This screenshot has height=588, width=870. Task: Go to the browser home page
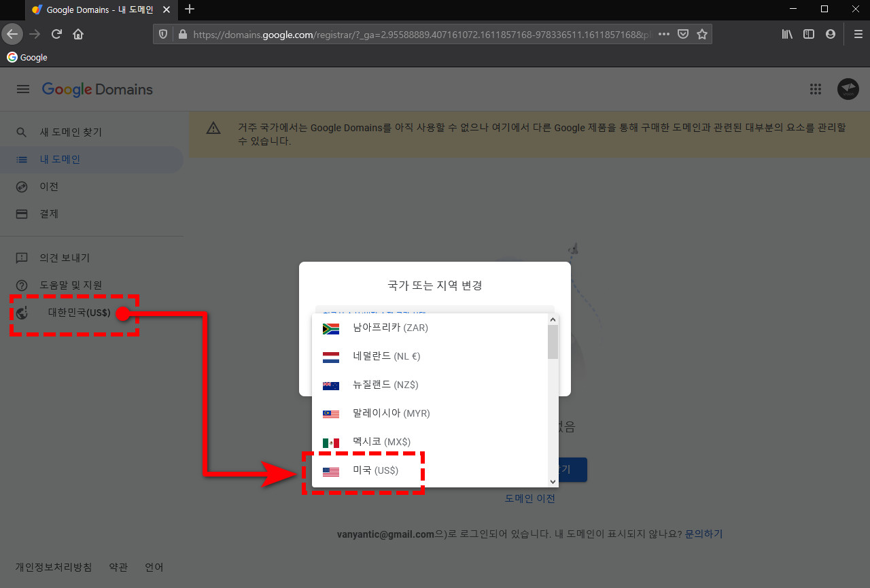coord(79,34)
